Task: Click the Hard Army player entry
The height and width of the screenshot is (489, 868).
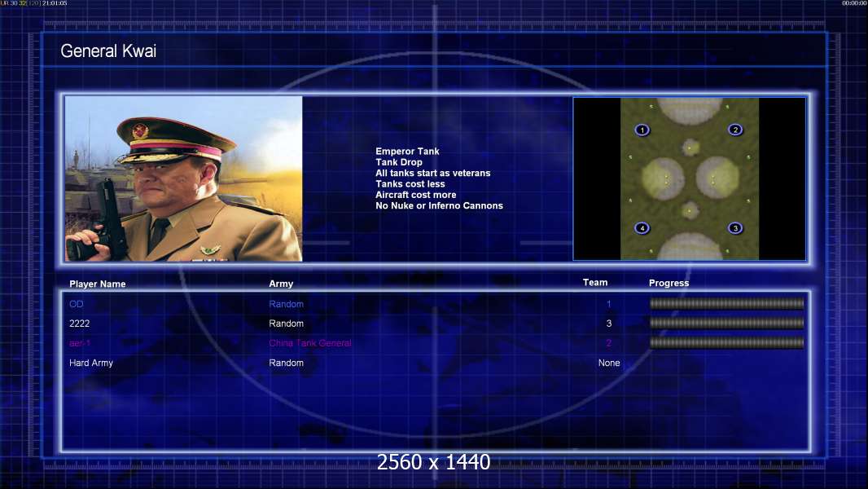Action: click(90, 363)
